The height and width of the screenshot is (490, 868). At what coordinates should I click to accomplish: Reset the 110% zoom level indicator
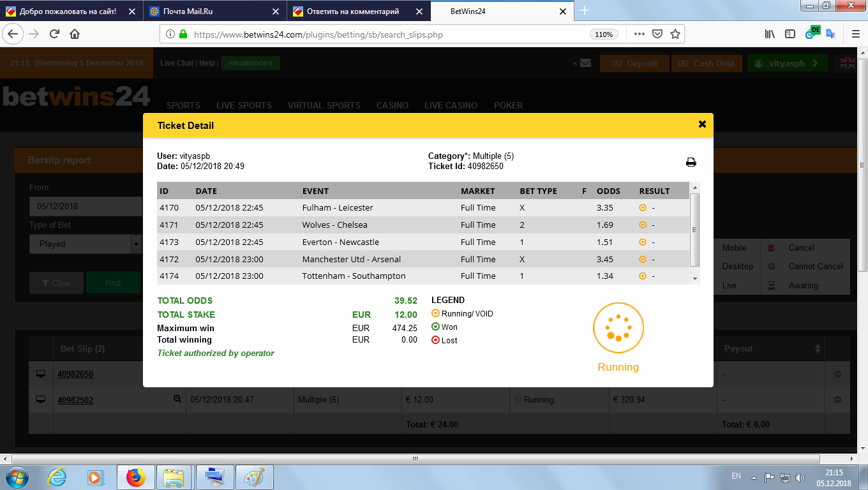point(604,34)
